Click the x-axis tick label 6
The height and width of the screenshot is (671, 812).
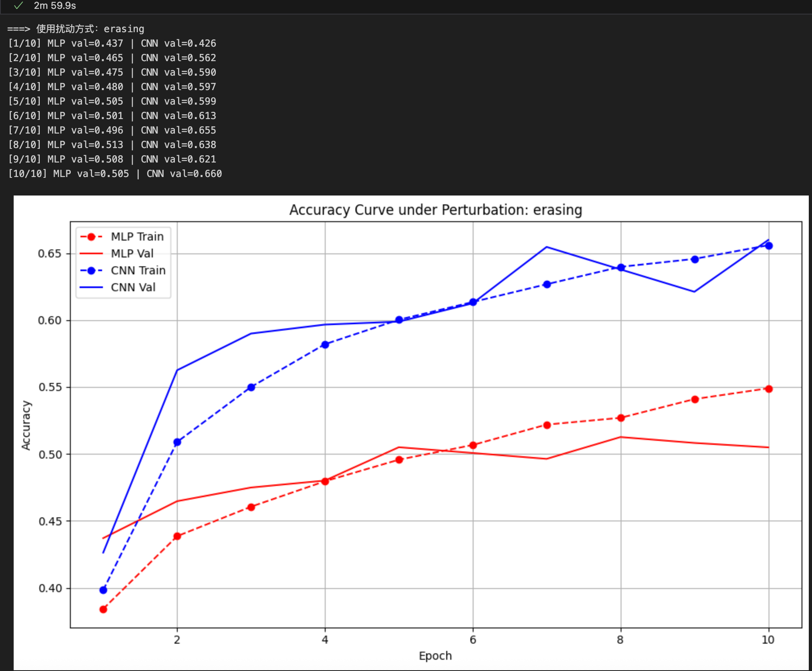tap(473, 640)
